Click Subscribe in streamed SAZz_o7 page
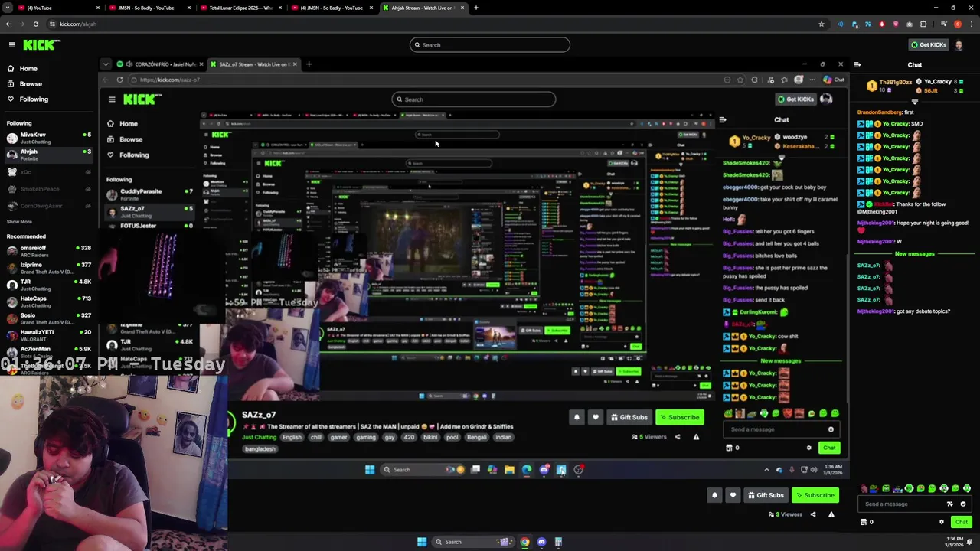Screen dimensions: 980x551 pos(678,417)
